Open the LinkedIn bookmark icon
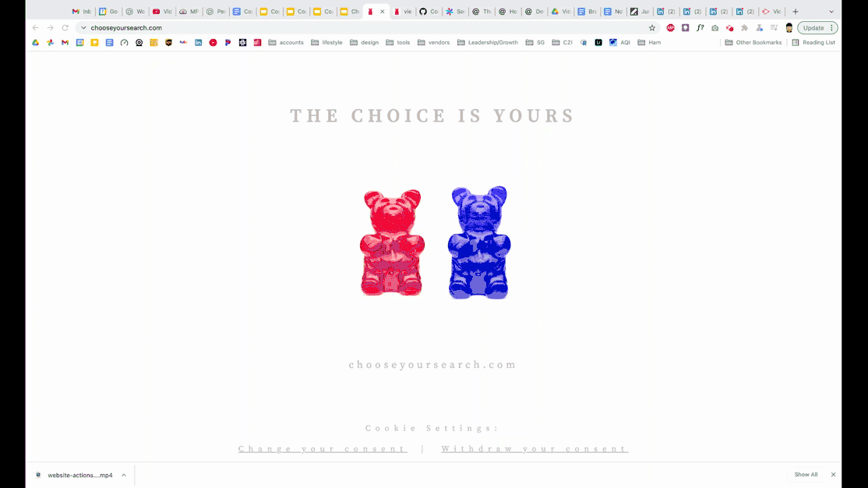The image size is (868, 488). click(198, 42)
